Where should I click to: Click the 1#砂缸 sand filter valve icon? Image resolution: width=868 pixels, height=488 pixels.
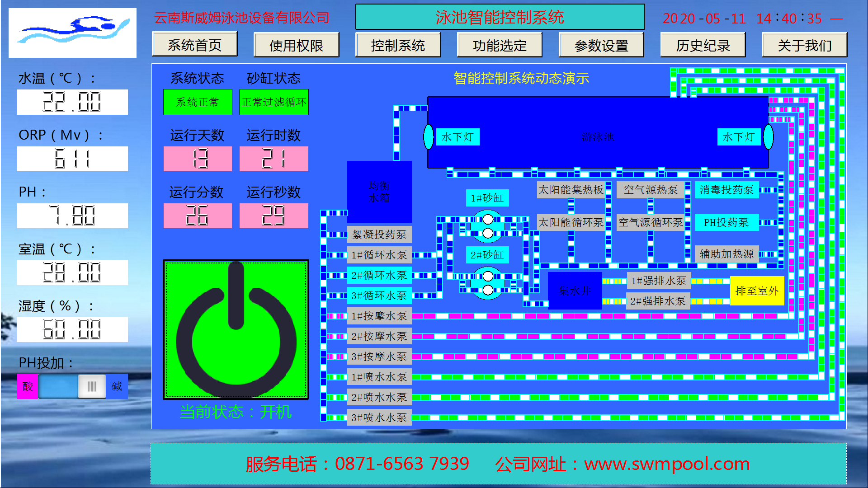click(488, 226)
